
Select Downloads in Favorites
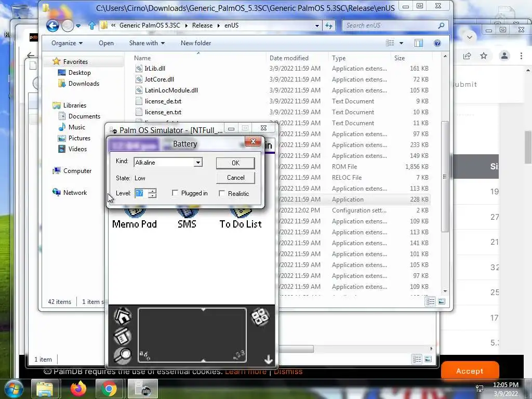(84, 84)
